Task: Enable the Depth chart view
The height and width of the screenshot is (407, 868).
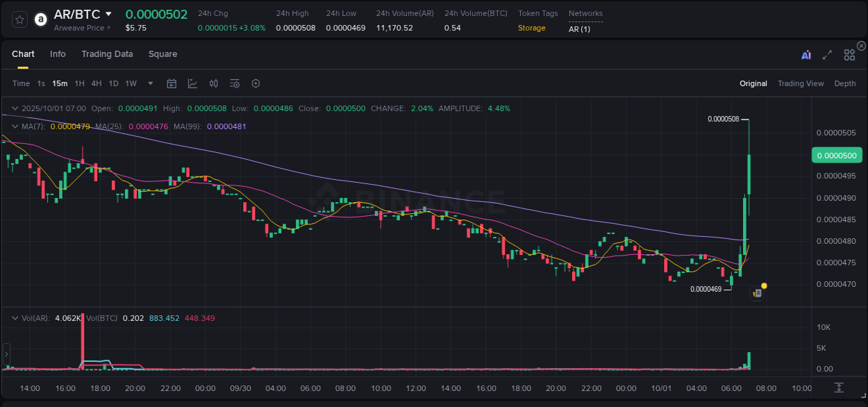Action: 845,83
